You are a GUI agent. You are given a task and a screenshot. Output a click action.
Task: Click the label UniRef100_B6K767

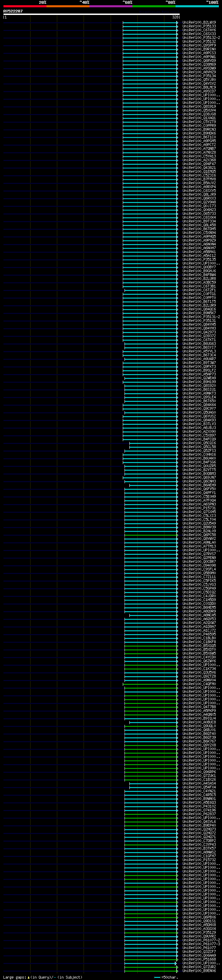tap(199, 742)
